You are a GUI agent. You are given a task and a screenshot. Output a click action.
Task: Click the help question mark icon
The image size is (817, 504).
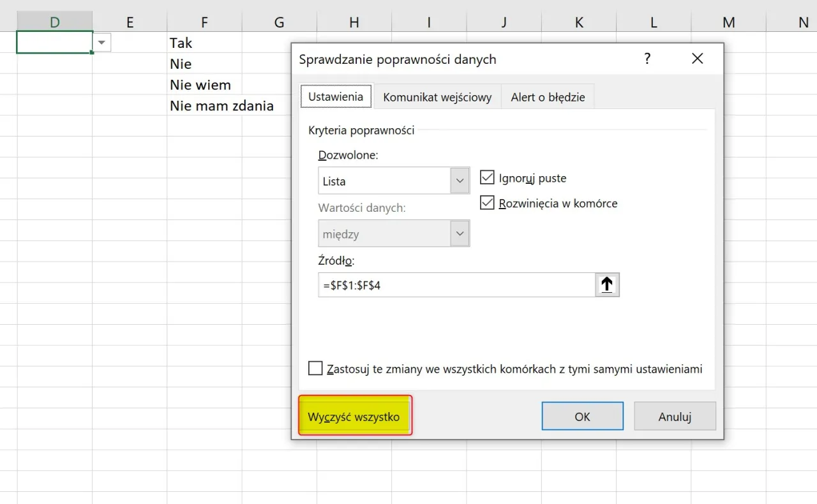tap(647, 59)
